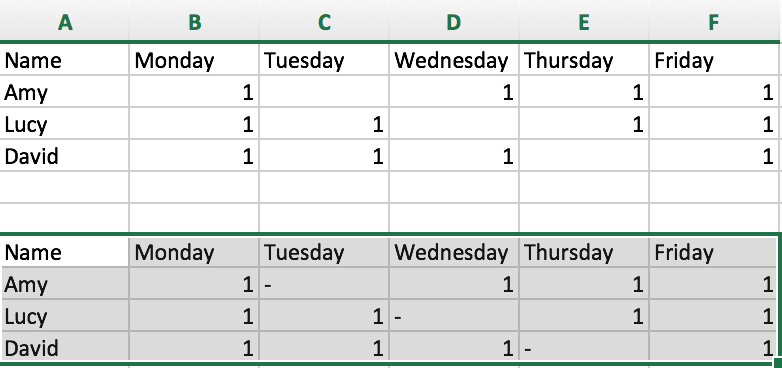Click the fill handle at the selection corner

(x=778, y=364)
